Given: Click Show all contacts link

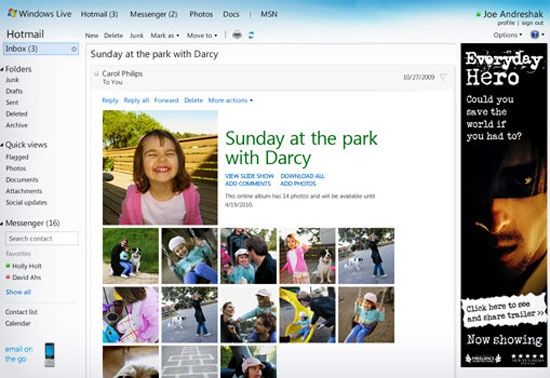Looking at the screenshot, I should (18, 292).
